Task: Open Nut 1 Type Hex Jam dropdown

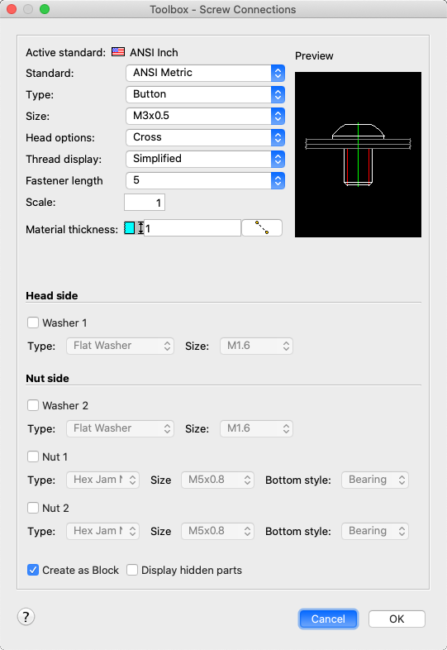Action: (x=103, y=480)
